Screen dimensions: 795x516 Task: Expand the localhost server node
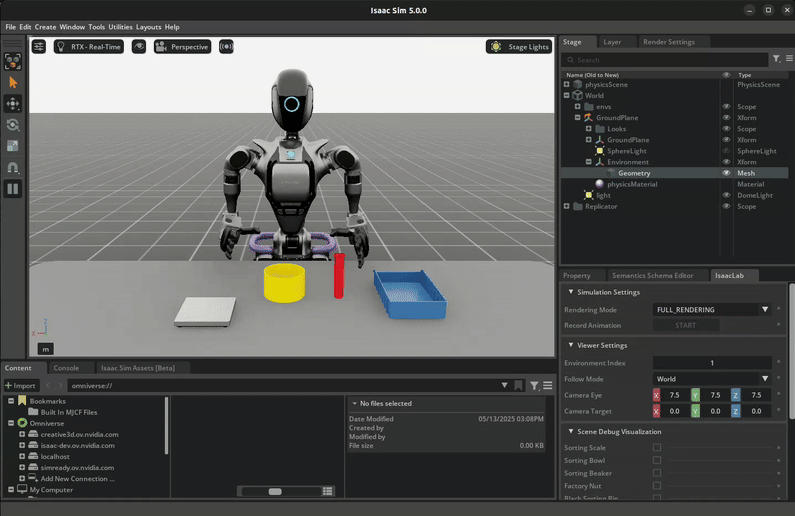click(22, 457)
